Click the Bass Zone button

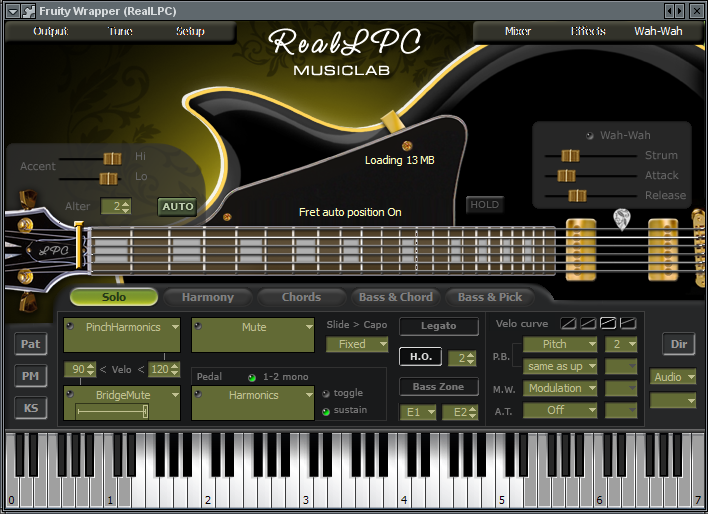pyautogui.click(x=438, y=387)
